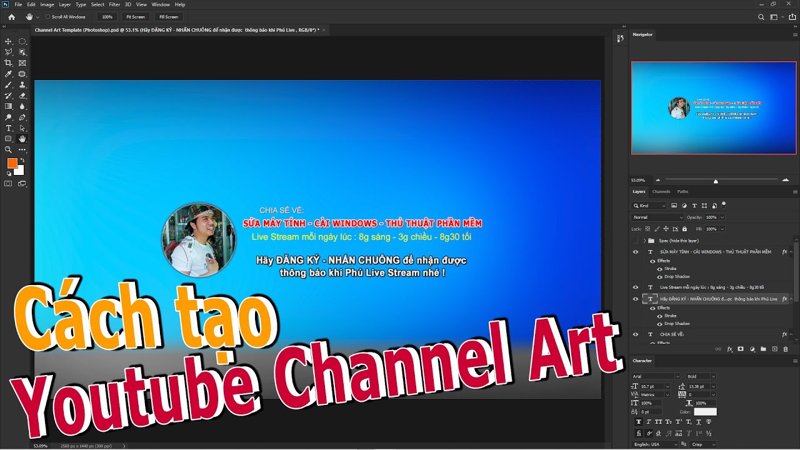The width and height of the screenshot is (800, 450).
Task: Open the Opacity dropdown arrow
Action: [x=722, y=217]
